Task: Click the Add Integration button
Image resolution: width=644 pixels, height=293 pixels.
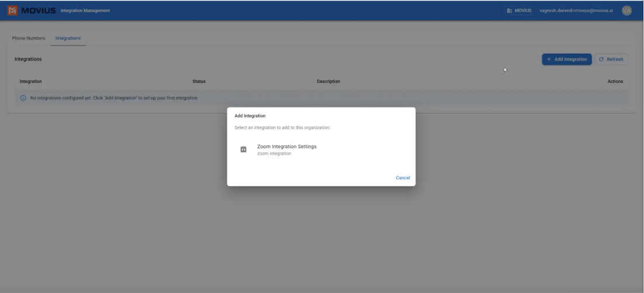Action: point(567,59)
